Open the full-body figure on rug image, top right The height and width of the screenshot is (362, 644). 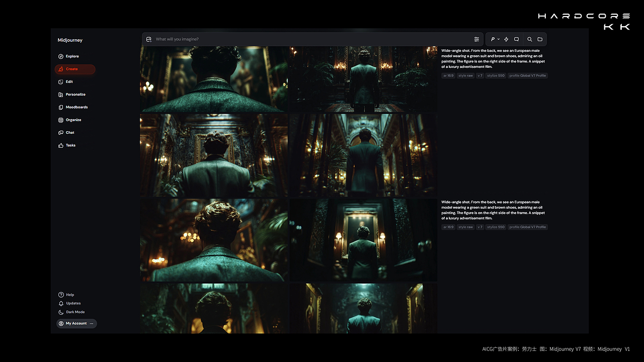coord(363,79)
